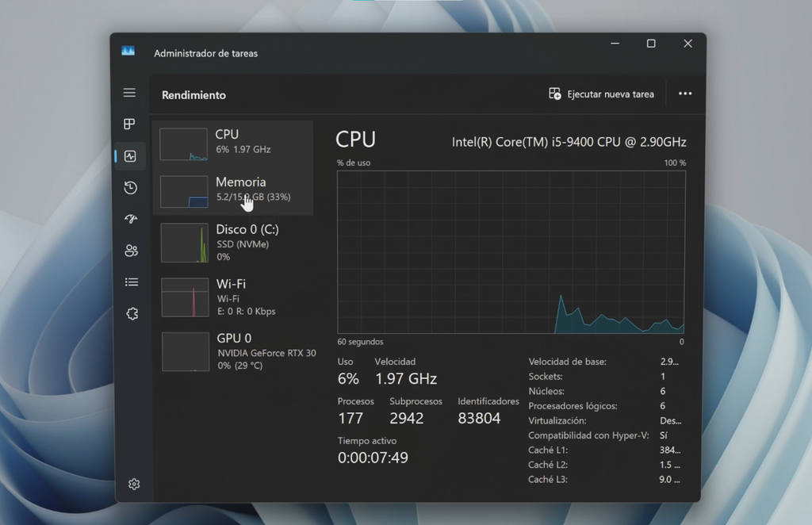
Task: Click the Rendimiento page heading
Action: 193,95
